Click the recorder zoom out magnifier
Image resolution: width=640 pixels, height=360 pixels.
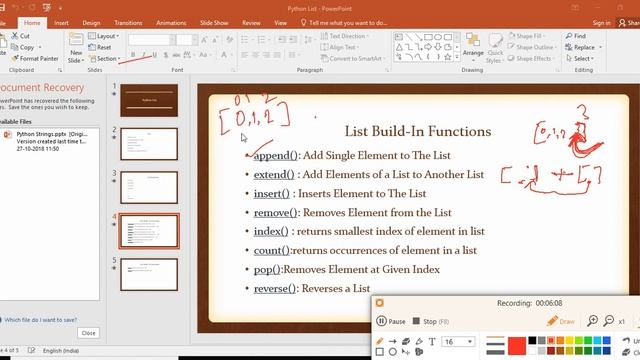coord(609,321)
